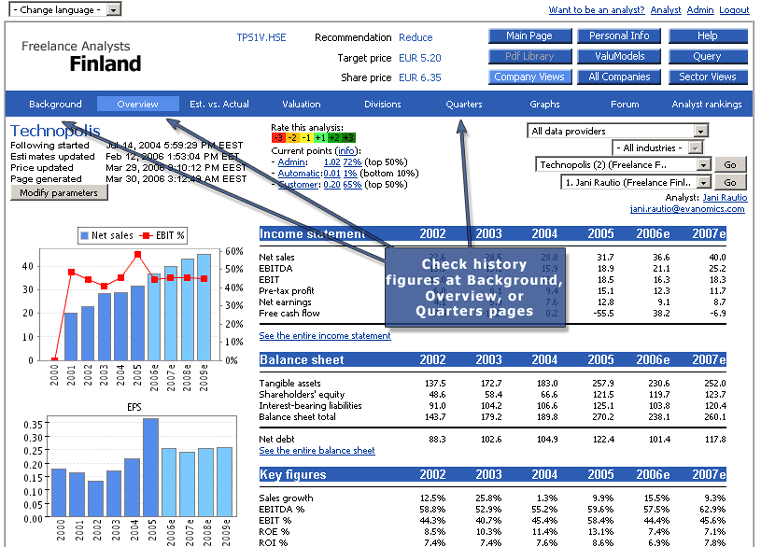
Task: Click share price EUR 6.35
Action: click(420, 78)
